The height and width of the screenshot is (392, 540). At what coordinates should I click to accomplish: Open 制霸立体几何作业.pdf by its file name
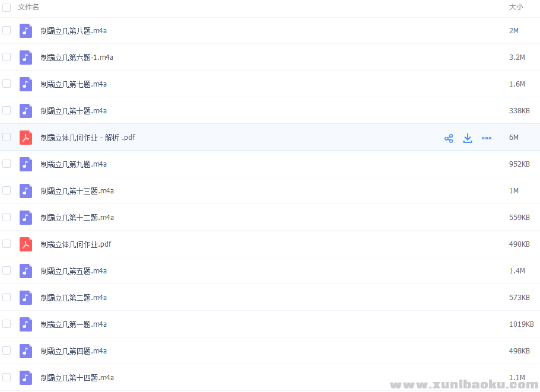tap(76, 244)
